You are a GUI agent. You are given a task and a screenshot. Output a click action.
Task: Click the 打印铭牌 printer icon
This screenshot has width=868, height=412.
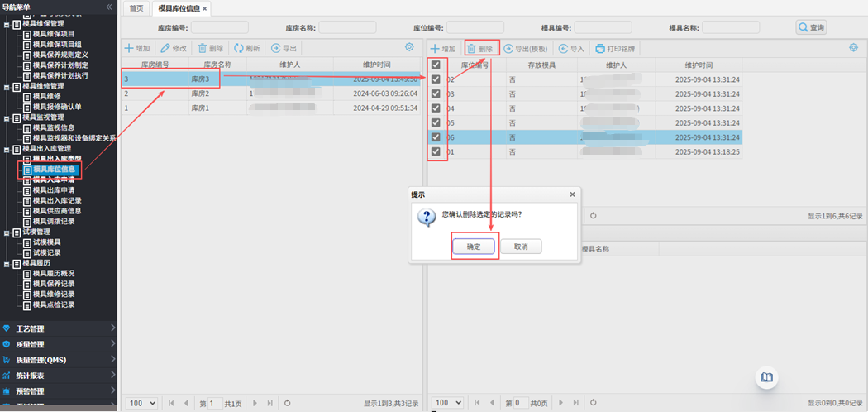(x=601, y=49)
